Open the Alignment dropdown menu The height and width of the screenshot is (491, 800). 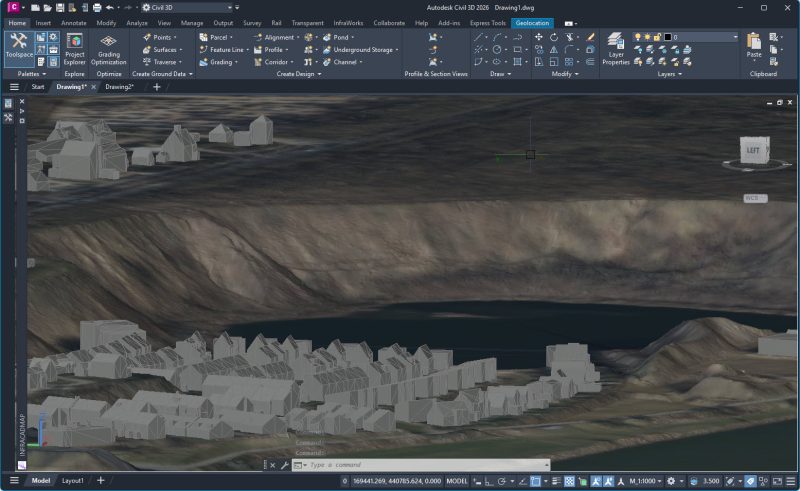[x=280, y=37]
